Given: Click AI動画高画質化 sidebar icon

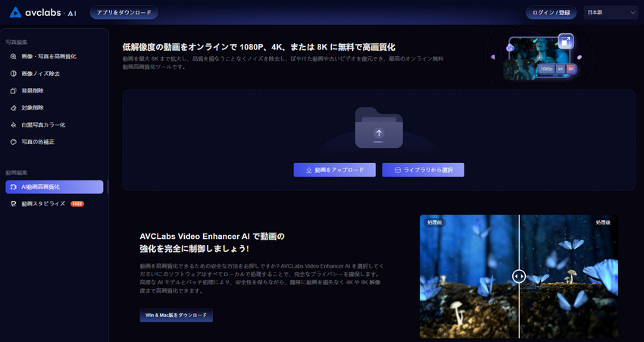Looking at the screenshot, I should coord(13,187).
